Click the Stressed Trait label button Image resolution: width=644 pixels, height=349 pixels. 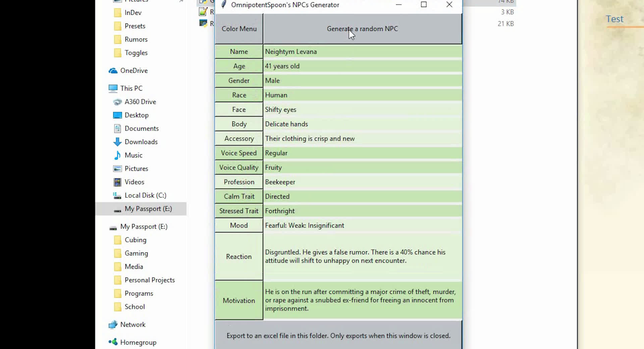pos(239,211)
